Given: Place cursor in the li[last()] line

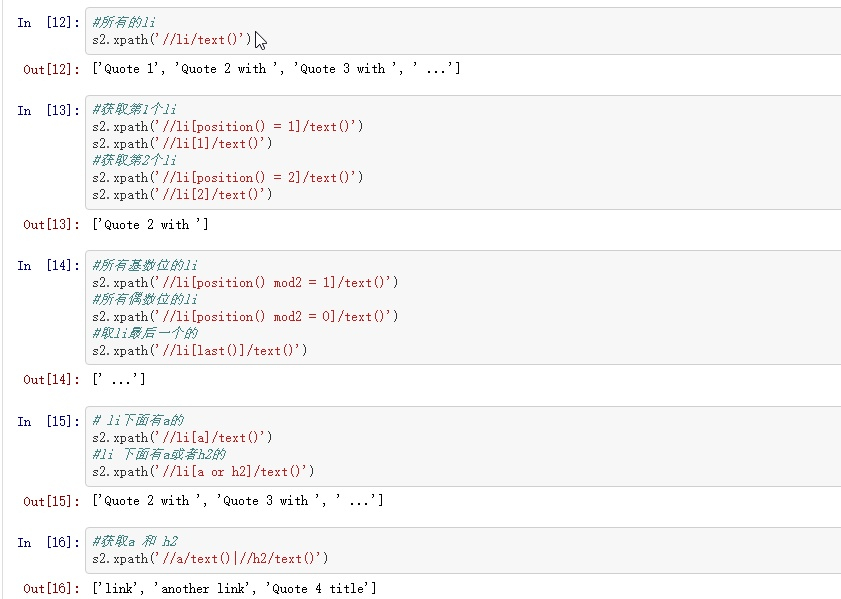Looking at the screenshot, I should tap(199, 350).
